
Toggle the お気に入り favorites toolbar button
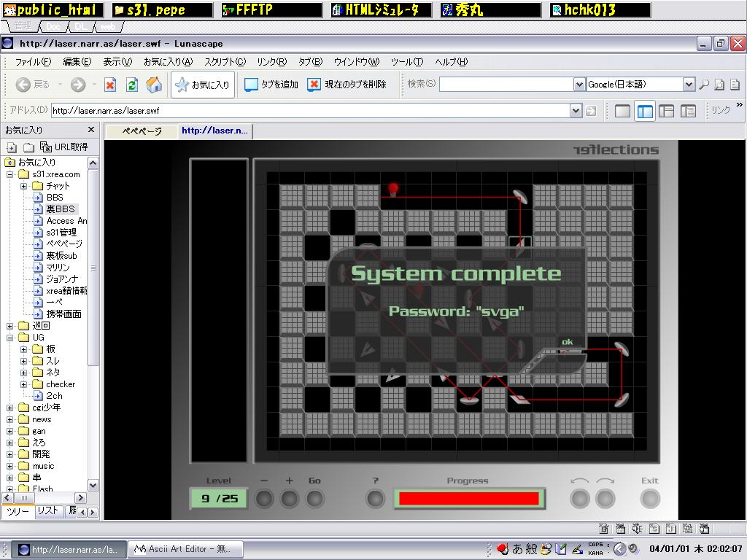(x=203, y=85)
